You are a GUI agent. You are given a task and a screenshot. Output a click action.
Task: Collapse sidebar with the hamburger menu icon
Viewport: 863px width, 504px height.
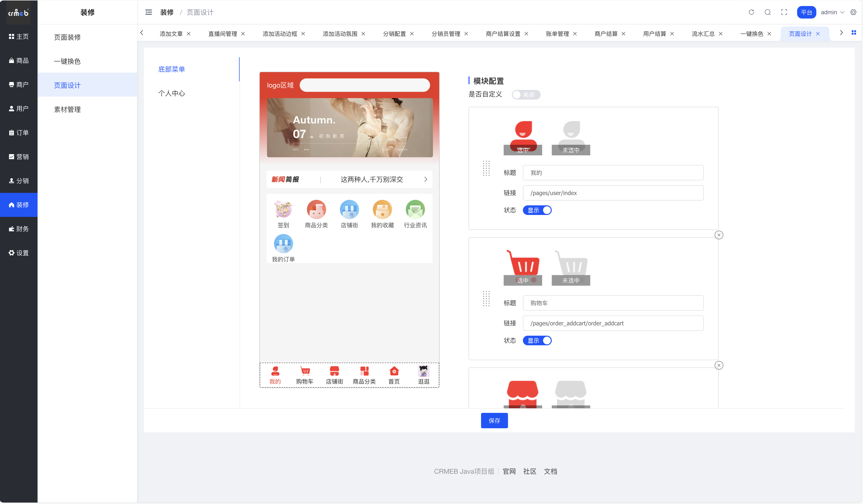pyautogui.click(x=148, y=12)
